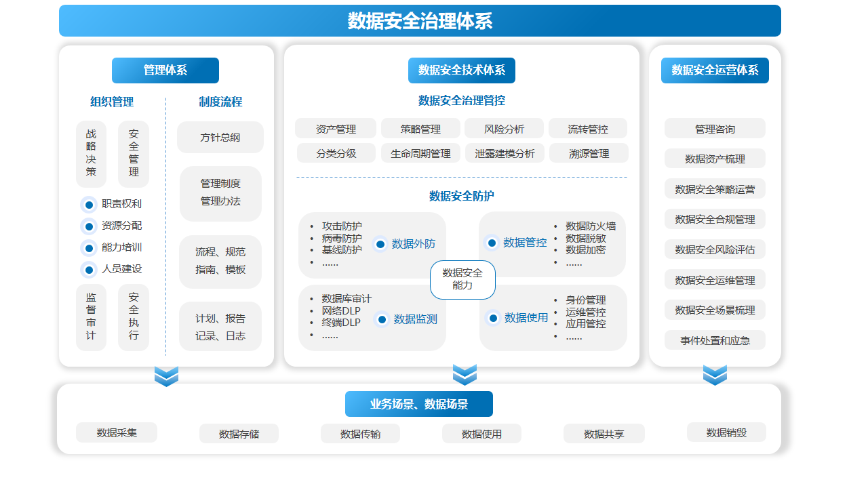Select the 数据采集 scenario box
Viewport: 868px width, 488px height.
point(117,432)
